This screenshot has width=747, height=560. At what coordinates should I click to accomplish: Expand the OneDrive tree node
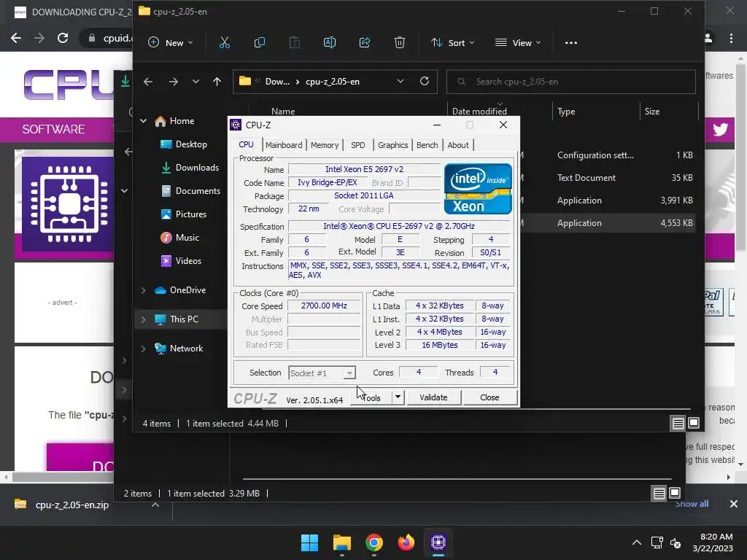pyautogui.click(x=143, y=290)
